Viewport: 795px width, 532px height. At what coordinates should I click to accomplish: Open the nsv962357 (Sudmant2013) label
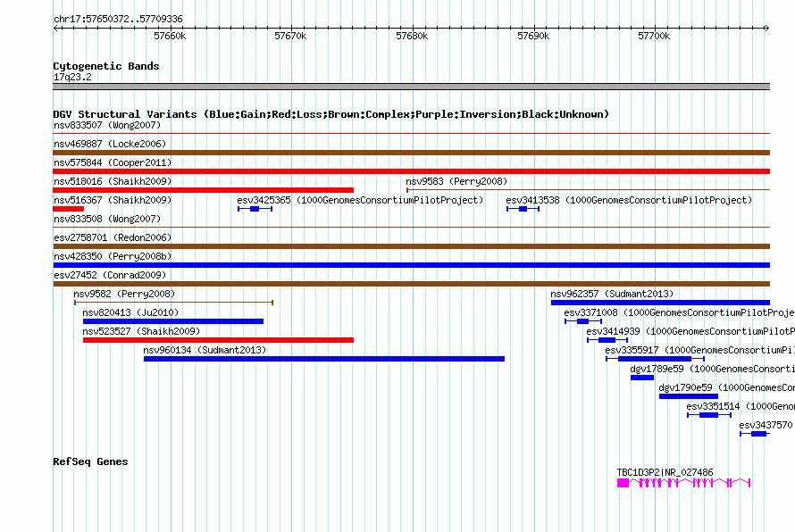coord(612,294)
